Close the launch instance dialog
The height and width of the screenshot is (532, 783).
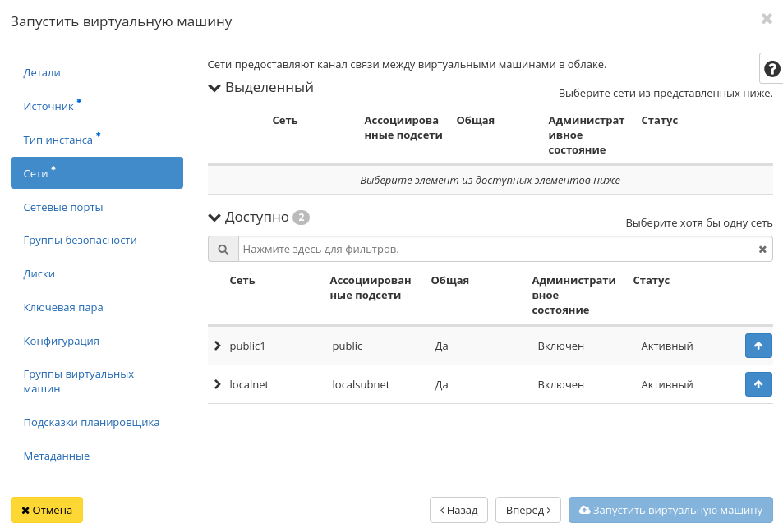tap(766, 19)
